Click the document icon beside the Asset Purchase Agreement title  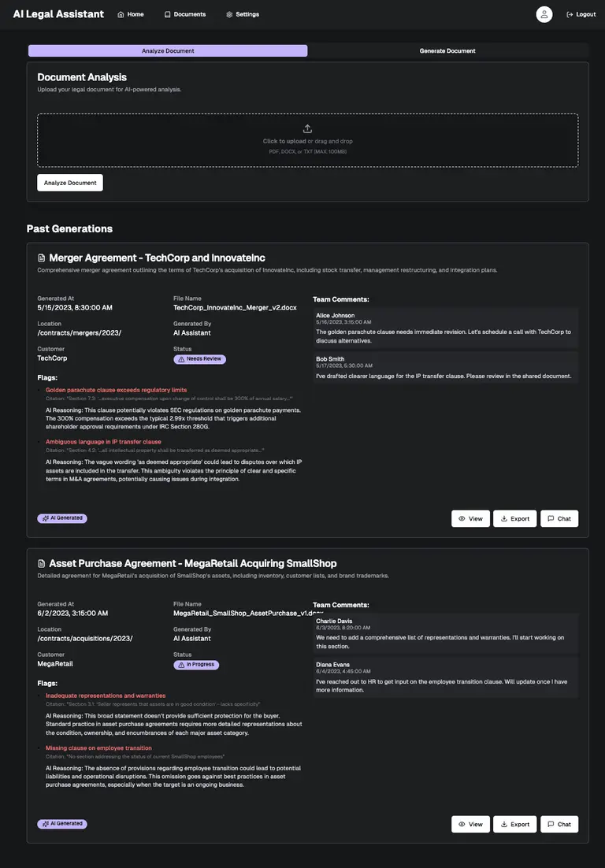coord(42,563)
